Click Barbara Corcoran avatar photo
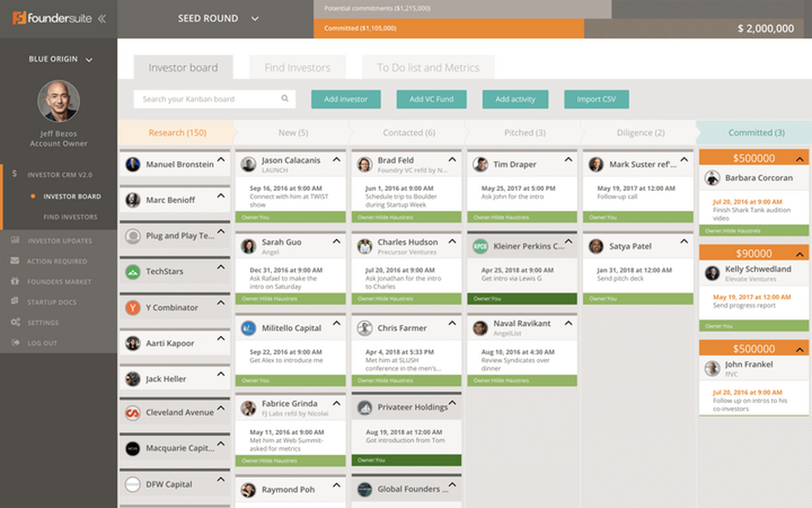The image size is (812, 508). [712, 178]
